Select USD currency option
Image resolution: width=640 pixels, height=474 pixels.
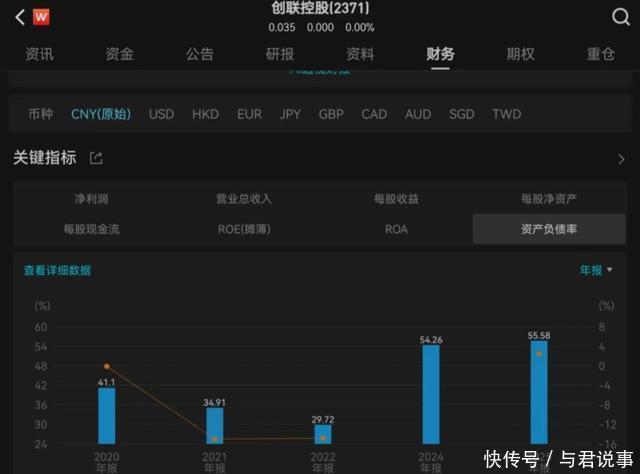tap(161, 114)
